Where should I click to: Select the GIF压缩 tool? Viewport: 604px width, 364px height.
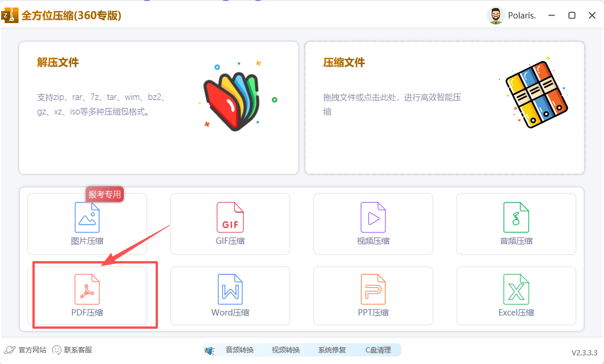point(230,224)
